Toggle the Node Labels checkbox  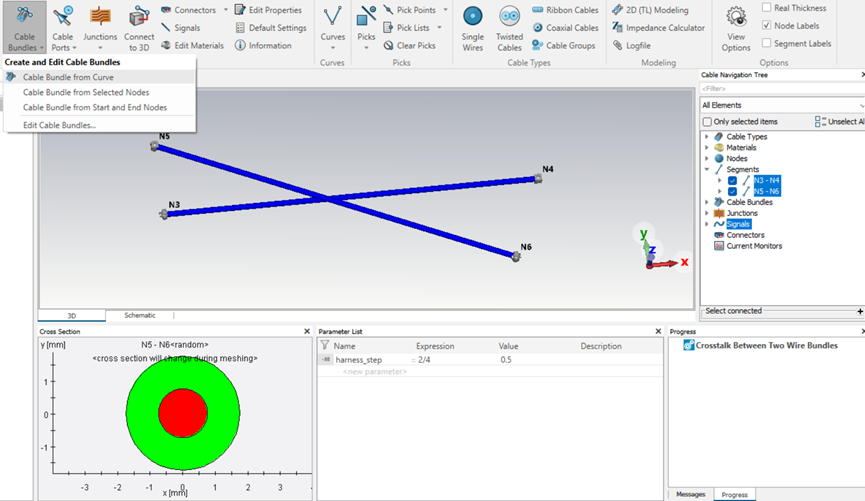pyautogui.click(x=766, y=25)
